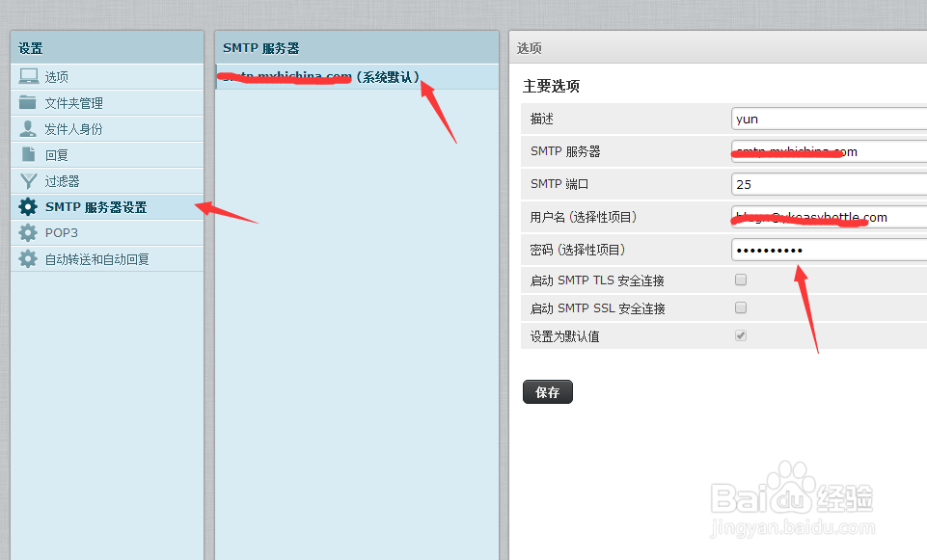Uncheck the 设置为默认值 checkbox

pyautogui.click(x=741, y=334)
